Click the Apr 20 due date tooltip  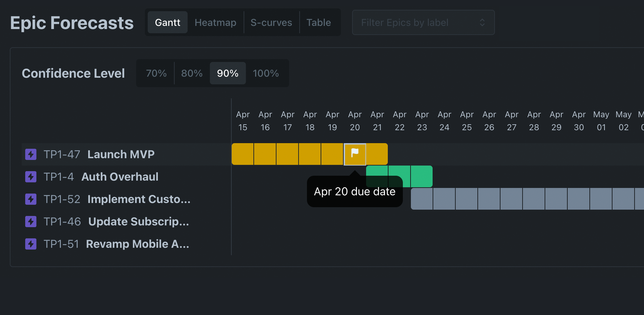[354, 191]
